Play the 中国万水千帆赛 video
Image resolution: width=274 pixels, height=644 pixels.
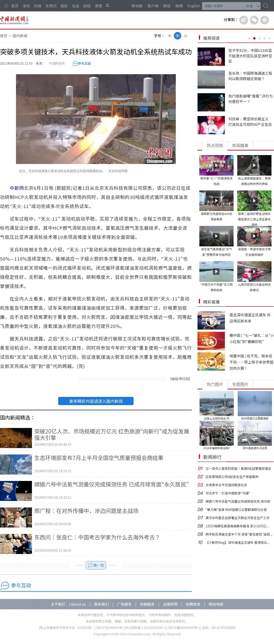click(x=216, y=272)
